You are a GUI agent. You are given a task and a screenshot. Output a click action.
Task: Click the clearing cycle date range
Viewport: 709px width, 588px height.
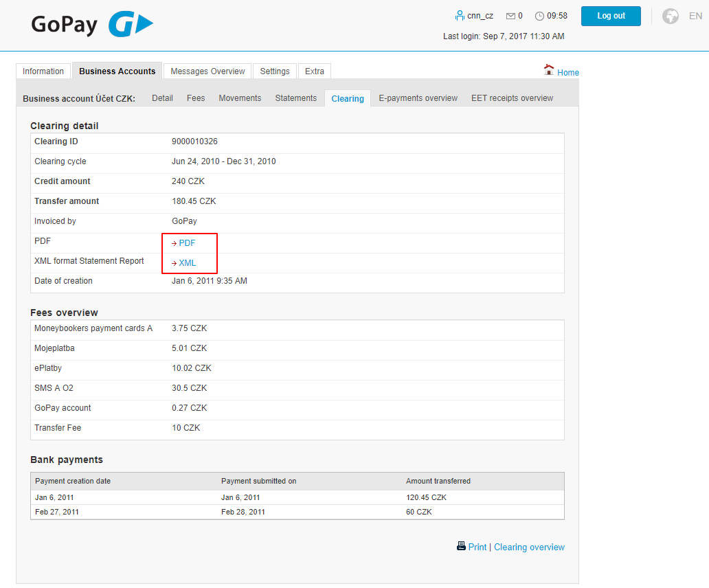(x=224, y=161)
